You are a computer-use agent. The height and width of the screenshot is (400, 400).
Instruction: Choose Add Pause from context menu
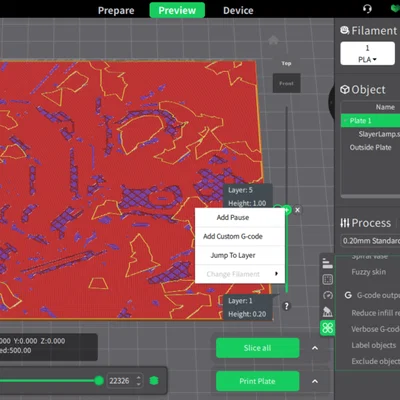click(x=233, y=218)
